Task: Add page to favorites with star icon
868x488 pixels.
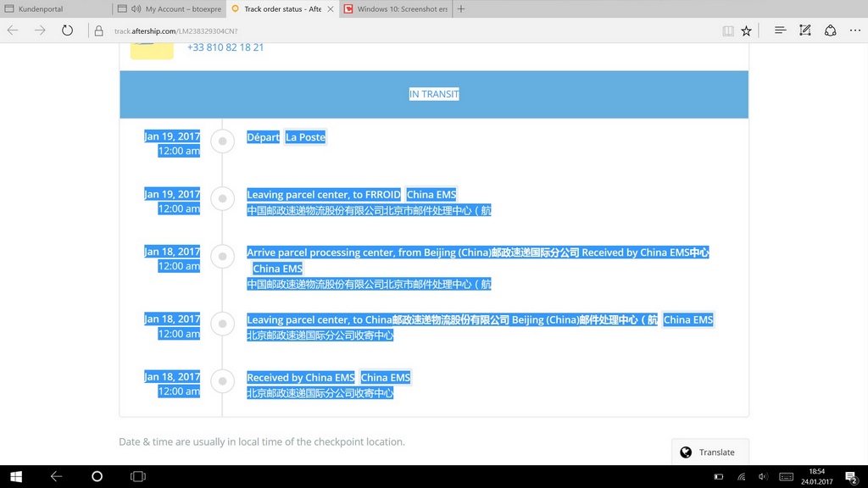Action: point(746,30)
